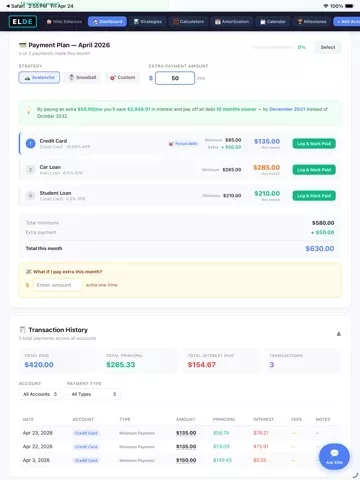The height and width of the screenshot is (480, 360).
Task: Select the Snowball strategy
Action: (82, 77)
